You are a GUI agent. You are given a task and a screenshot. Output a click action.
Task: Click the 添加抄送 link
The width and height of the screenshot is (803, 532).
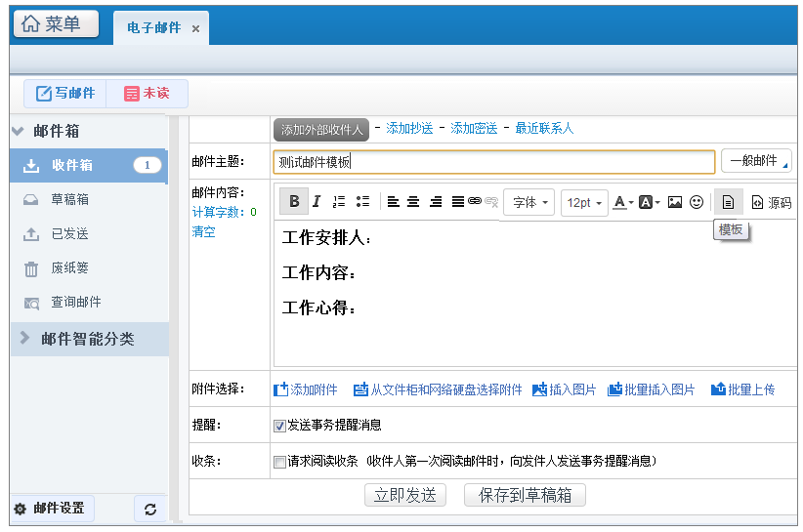coord(409,129)
